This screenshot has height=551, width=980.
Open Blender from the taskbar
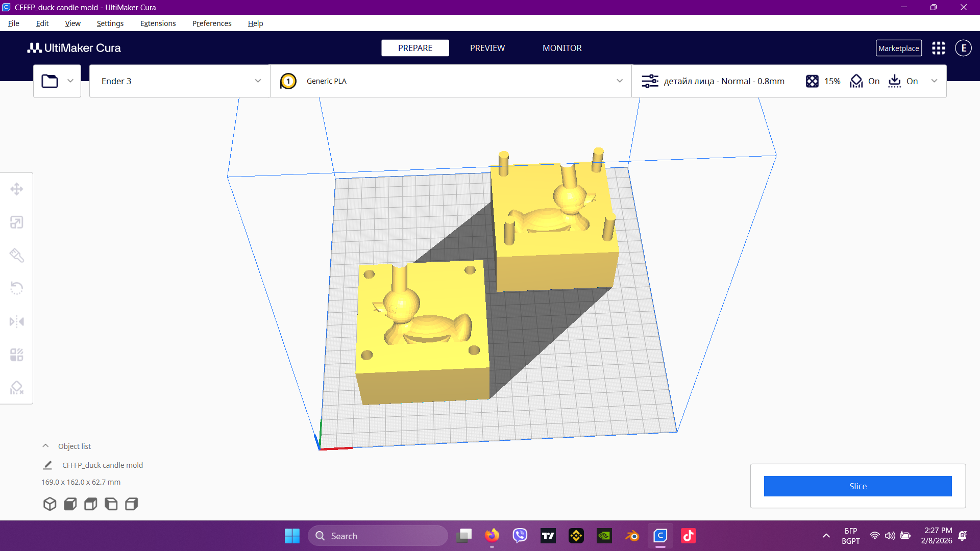[x=632, y=536]
